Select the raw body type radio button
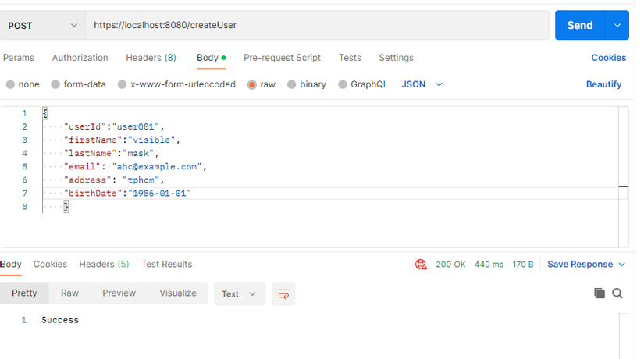The height and width of the screenshot is (359, 644). 252,84
